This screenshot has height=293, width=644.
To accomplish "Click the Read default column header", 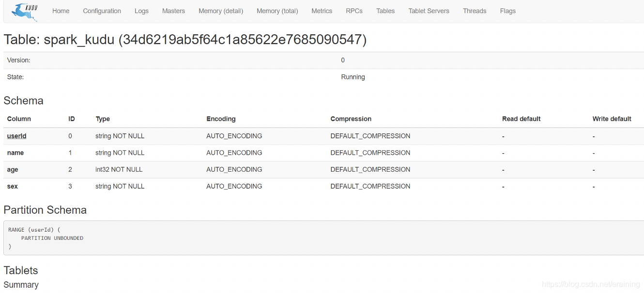I will pyautogui.click(x=521, y=118).
